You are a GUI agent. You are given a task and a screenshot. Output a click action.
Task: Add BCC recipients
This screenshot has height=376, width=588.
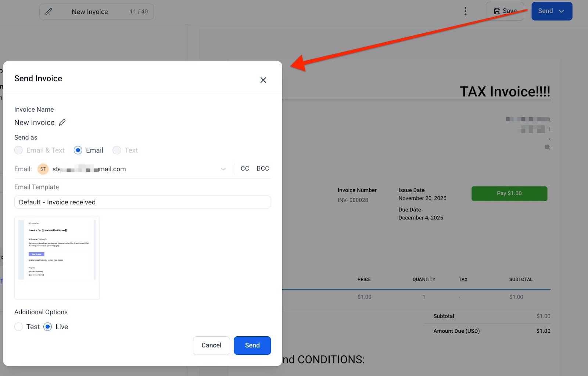coord(263,168)
